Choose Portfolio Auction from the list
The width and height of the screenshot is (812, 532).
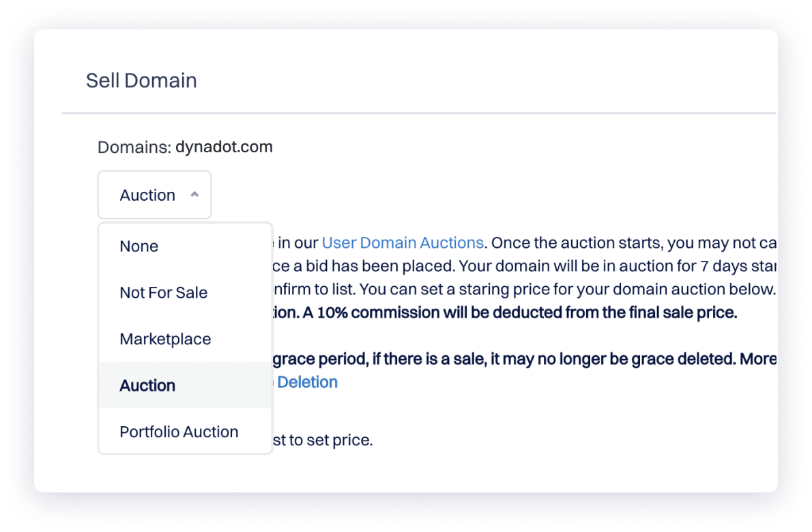179,432
